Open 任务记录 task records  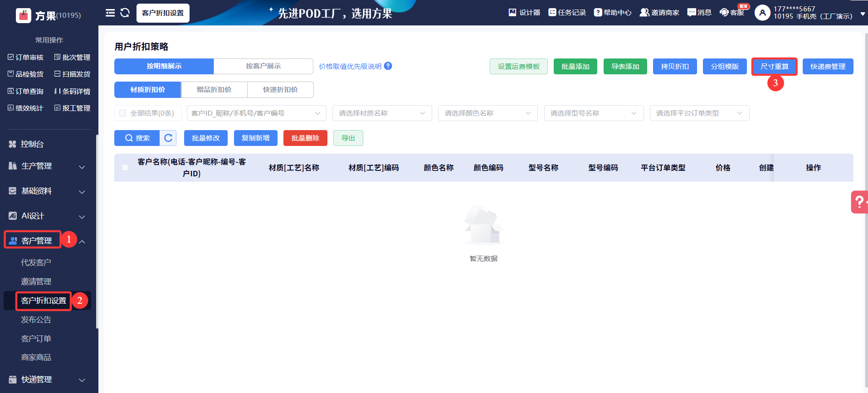567,13
